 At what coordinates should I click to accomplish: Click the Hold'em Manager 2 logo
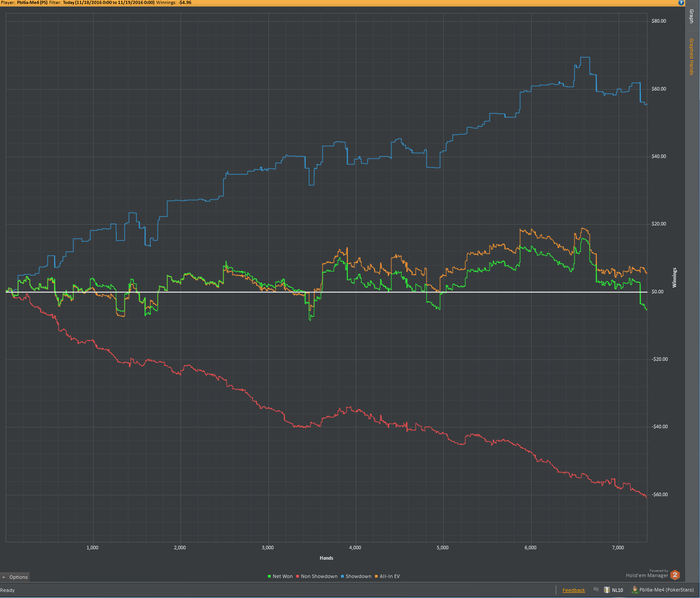(675, 575)
